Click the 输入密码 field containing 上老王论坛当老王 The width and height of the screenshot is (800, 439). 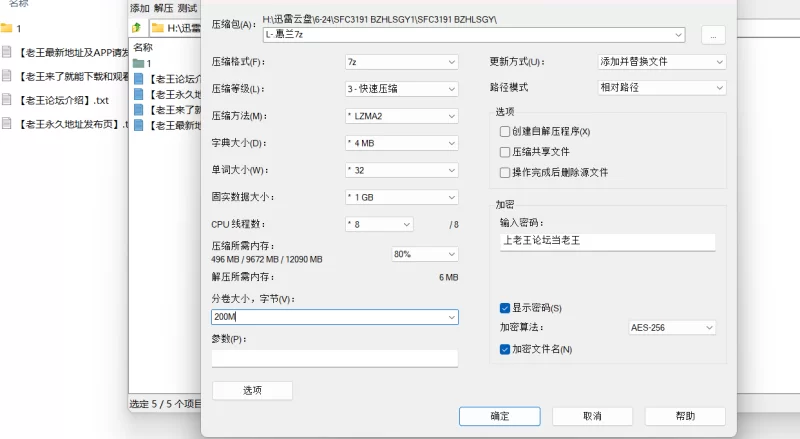tap(607, 242)
